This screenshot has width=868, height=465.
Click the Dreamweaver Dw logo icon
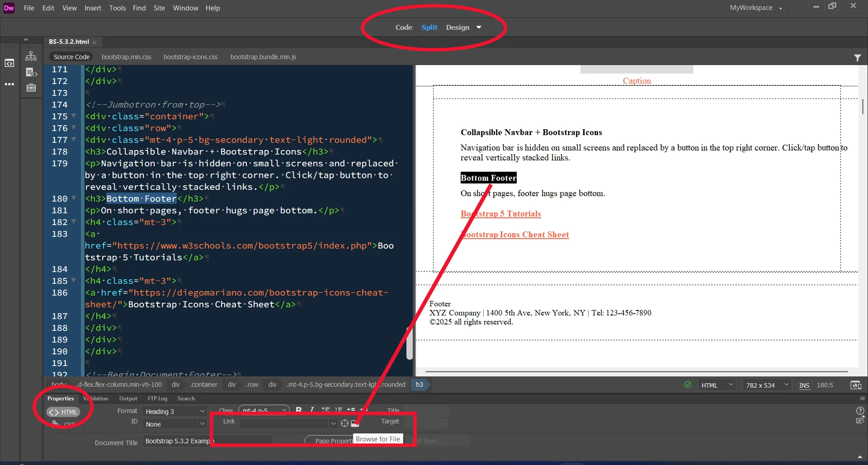coord(9,8)
